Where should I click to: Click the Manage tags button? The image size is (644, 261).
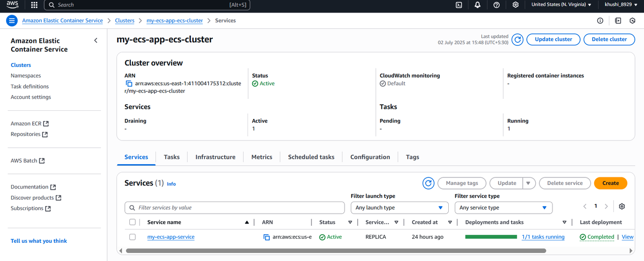462,183
